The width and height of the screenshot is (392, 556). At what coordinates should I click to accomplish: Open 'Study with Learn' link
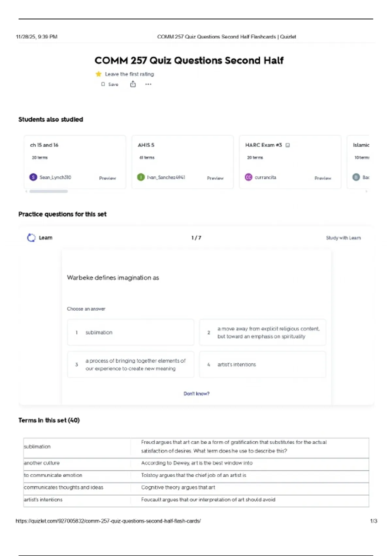[343, 238]
